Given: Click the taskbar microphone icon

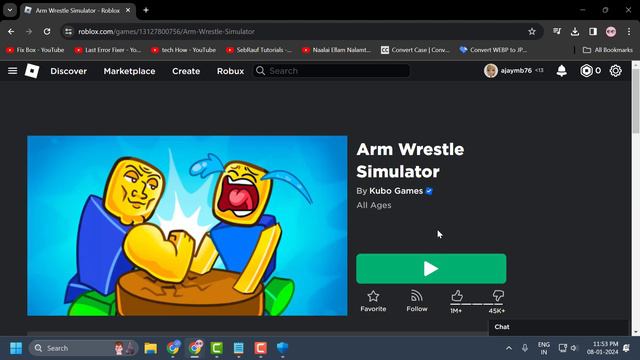Looking at the screenshot, I should pos(525,348).
